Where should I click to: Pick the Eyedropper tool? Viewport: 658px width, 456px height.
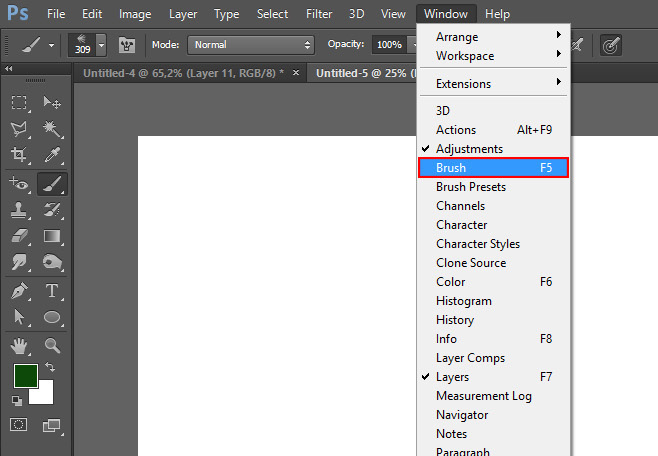point(52,156)
